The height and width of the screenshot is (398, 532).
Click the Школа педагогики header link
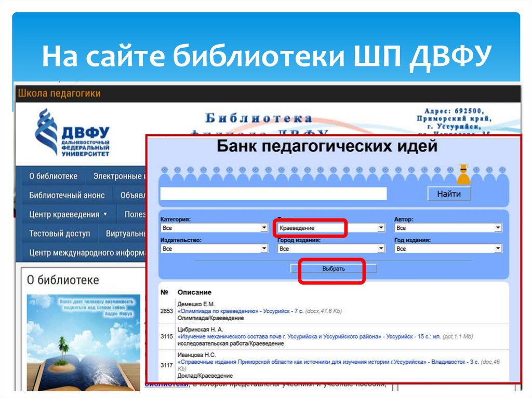click(x=59, y=93)
